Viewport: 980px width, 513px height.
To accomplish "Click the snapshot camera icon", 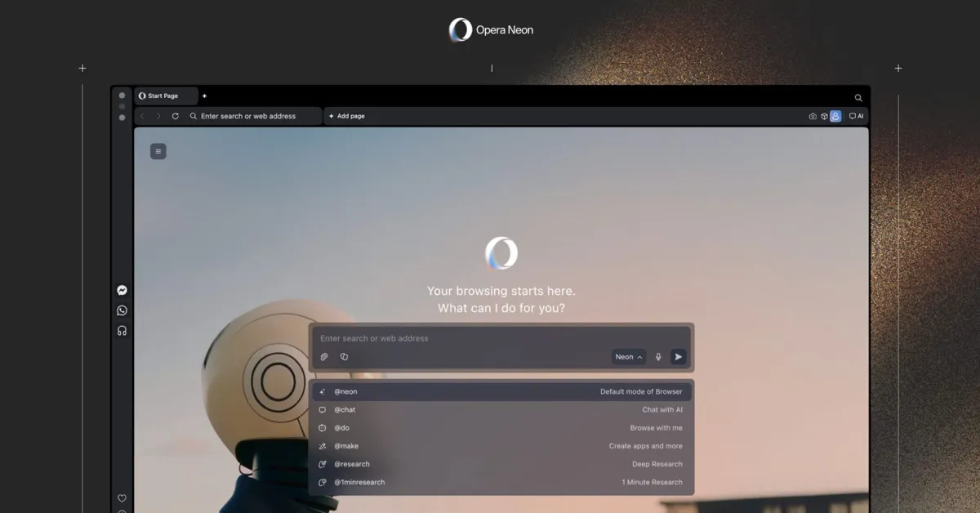I will point(813,117).
